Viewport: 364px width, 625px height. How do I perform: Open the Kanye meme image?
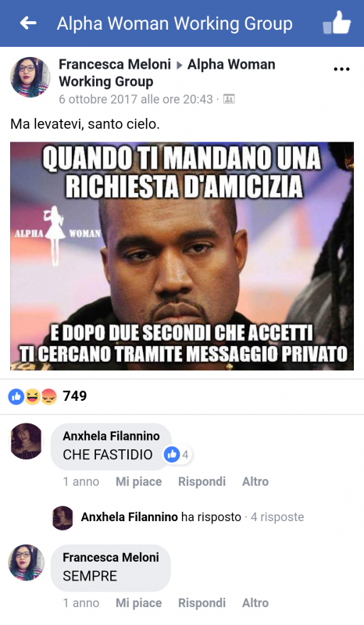[x=182, y=256]
